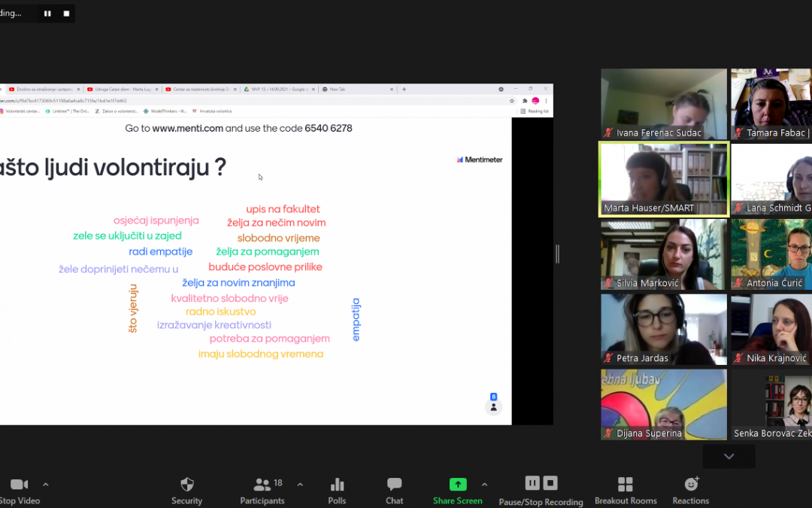Select Petra Jardas's video tile
Screen dimensions: 812x508
(664, 330)
